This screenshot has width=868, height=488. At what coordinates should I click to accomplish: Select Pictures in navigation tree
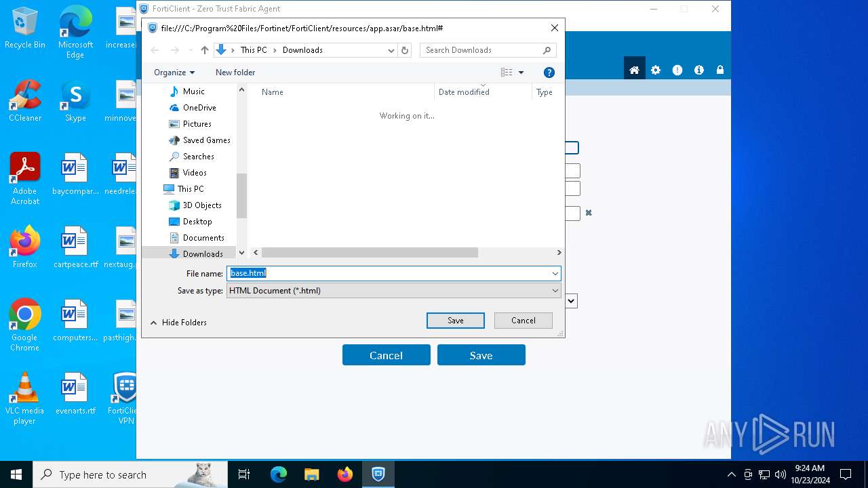coord(197,124)
